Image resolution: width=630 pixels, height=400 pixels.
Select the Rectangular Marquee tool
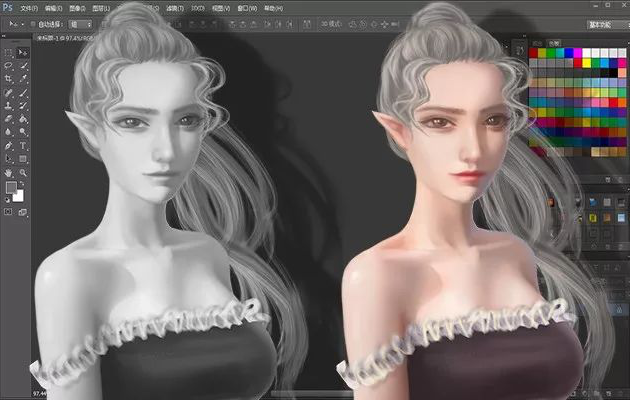[x=8, y=53]
